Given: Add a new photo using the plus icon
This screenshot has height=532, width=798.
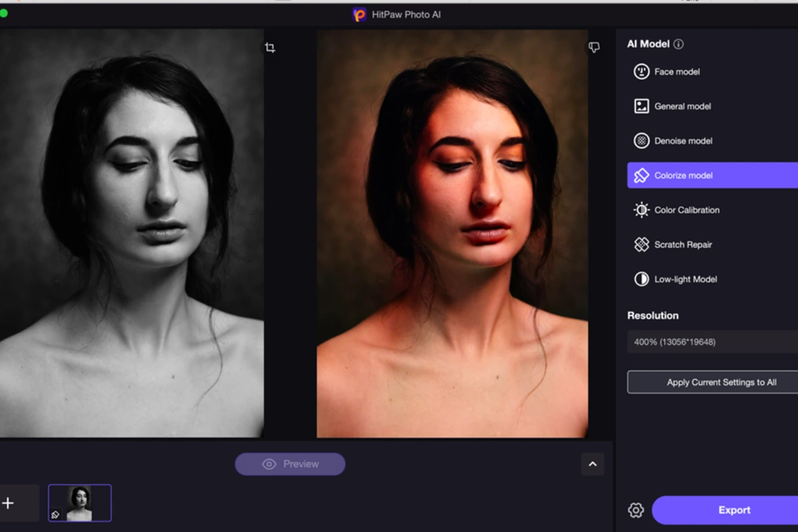Looking at the screenshot, I should point(9,503).
